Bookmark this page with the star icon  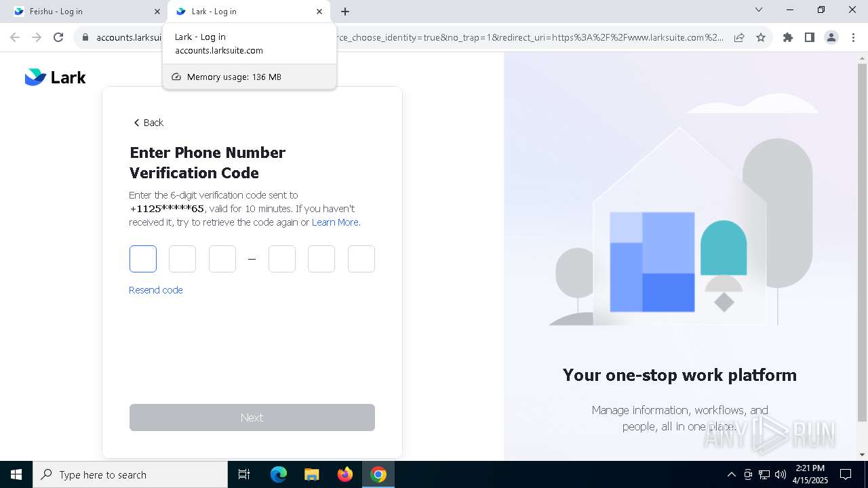(x=761, y=37)
